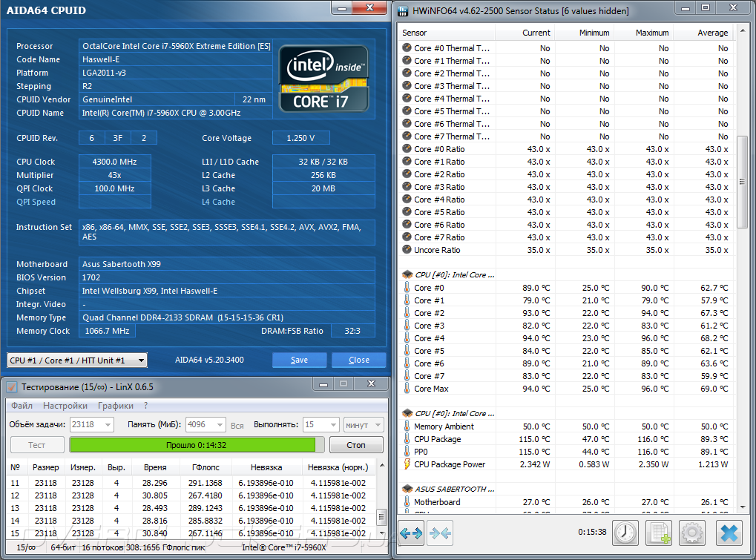Open the минут units dropdown
The height and width of the screenshot is (560, 756).
(364, 424)
